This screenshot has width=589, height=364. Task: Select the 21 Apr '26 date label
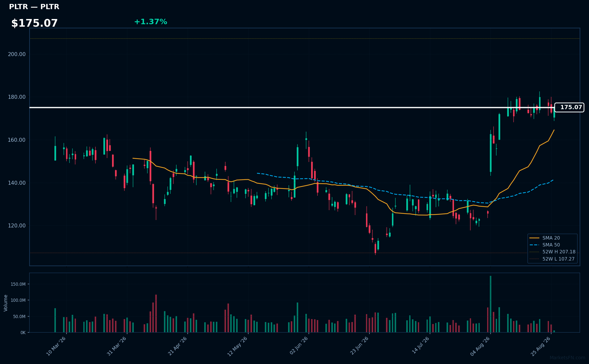tap(177, 346)
